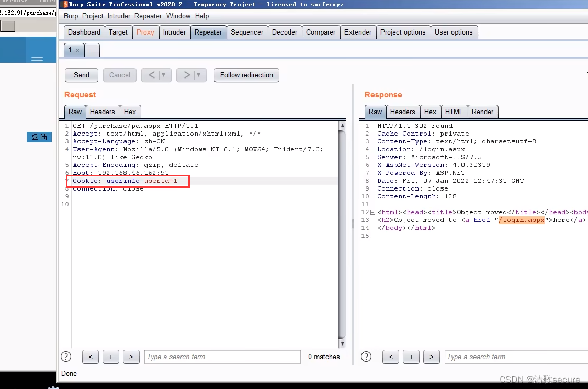
Task: Select the Response Render tab
Action: [x=482, y=112]
